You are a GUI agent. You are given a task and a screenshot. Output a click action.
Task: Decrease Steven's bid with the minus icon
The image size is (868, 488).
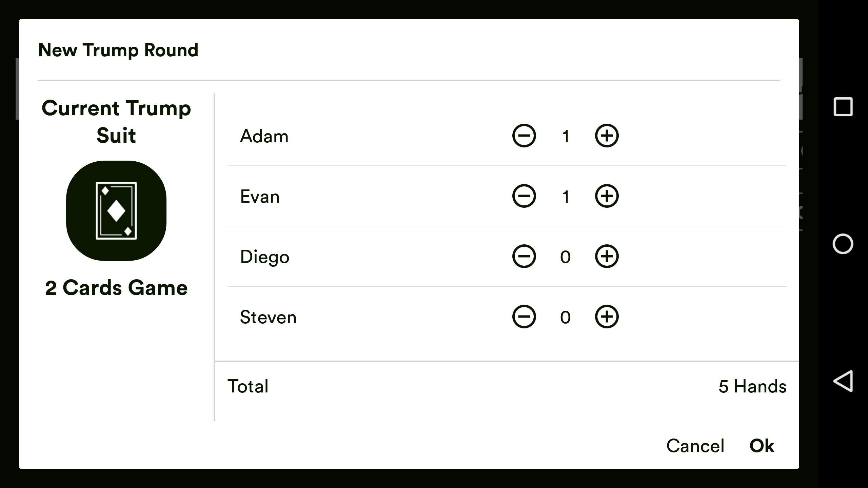pyautogui.click(x=524, y=317)
